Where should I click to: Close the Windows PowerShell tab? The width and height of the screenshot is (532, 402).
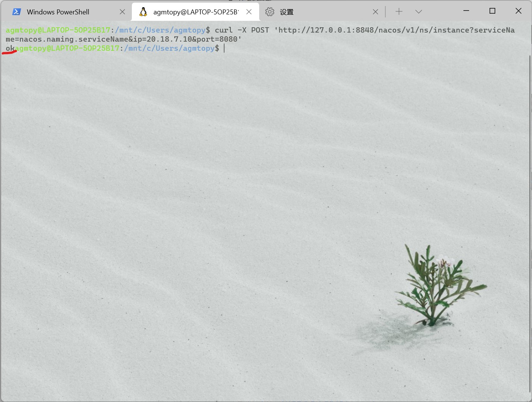point(122,12)
